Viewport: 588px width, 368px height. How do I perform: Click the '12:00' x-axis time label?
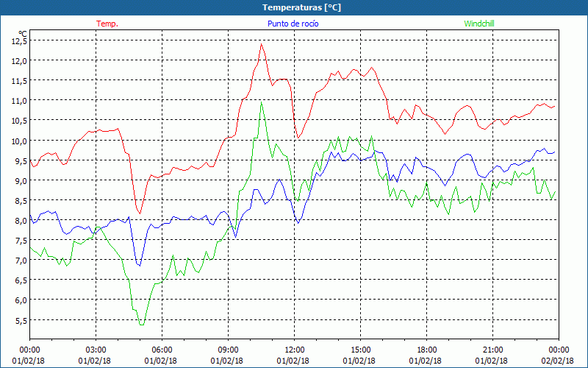(x=295, y=350)
